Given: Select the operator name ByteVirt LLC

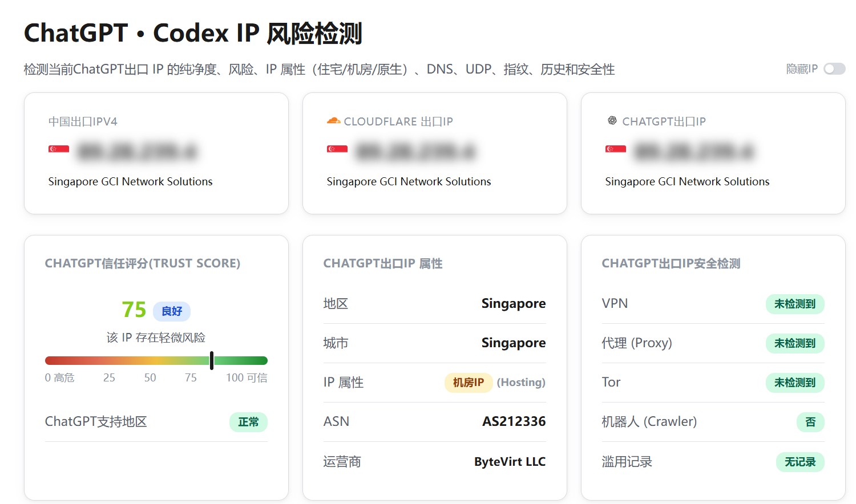Looking at the screenshot, I should [510, 462].
